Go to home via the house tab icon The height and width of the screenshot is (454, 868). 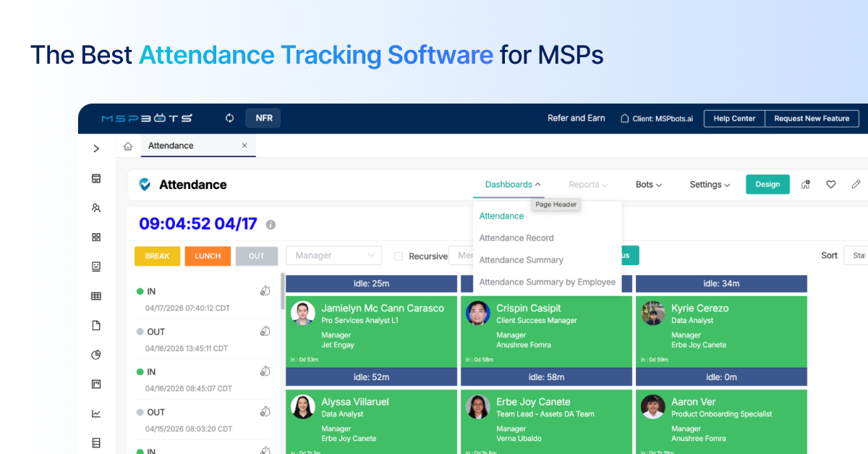tap(128, 146)
